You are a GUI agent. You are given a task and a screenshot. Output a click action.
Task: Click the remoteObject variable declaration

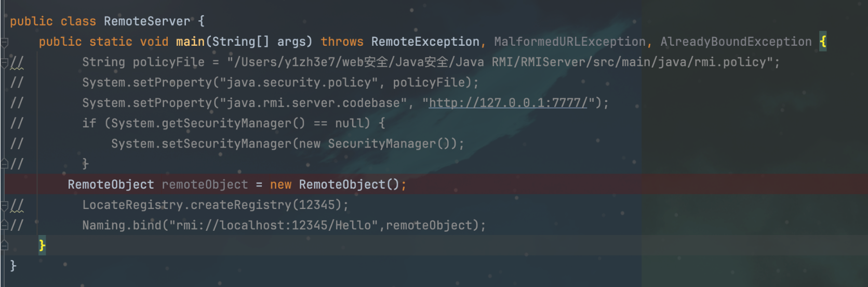point(205,185)
